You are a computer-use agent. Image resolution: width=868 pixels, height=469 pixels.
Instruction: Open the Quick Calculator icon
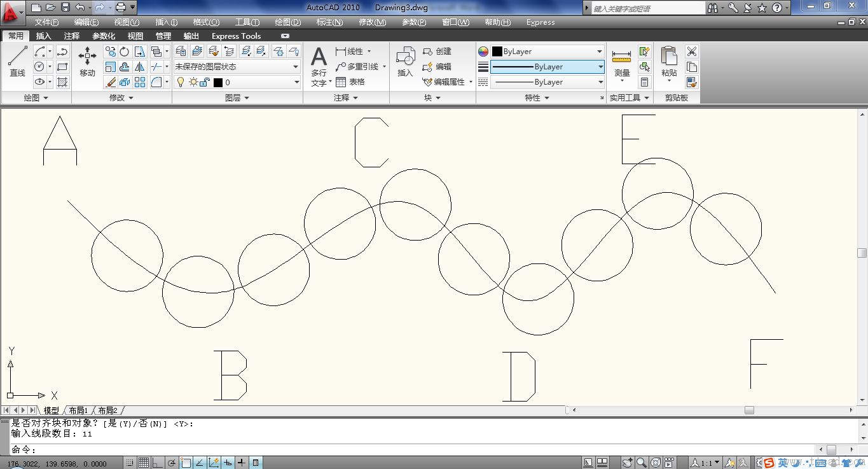point(645,81)
